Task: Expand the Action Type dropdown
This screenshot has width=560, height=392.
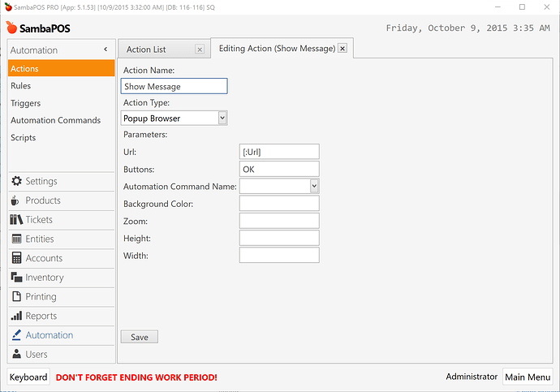Action: [222, 118]
